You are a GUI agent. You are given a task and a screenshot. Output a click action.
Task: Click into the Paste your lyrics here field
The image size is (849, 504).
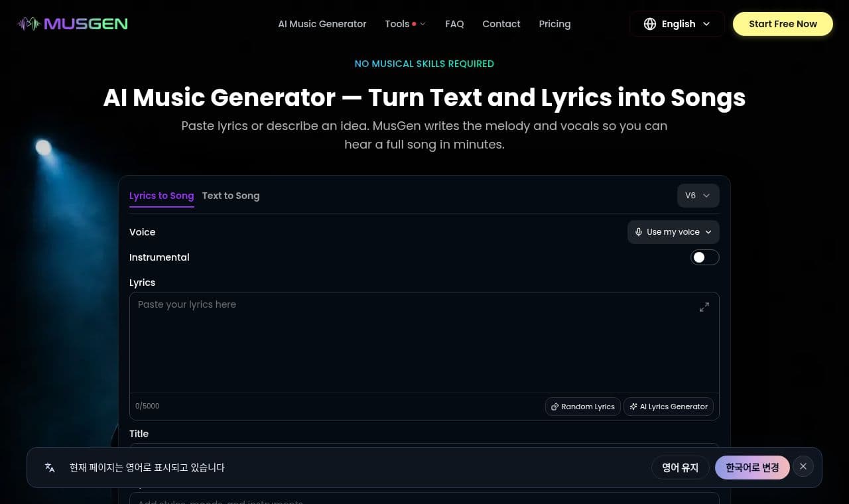pos(424,342)
